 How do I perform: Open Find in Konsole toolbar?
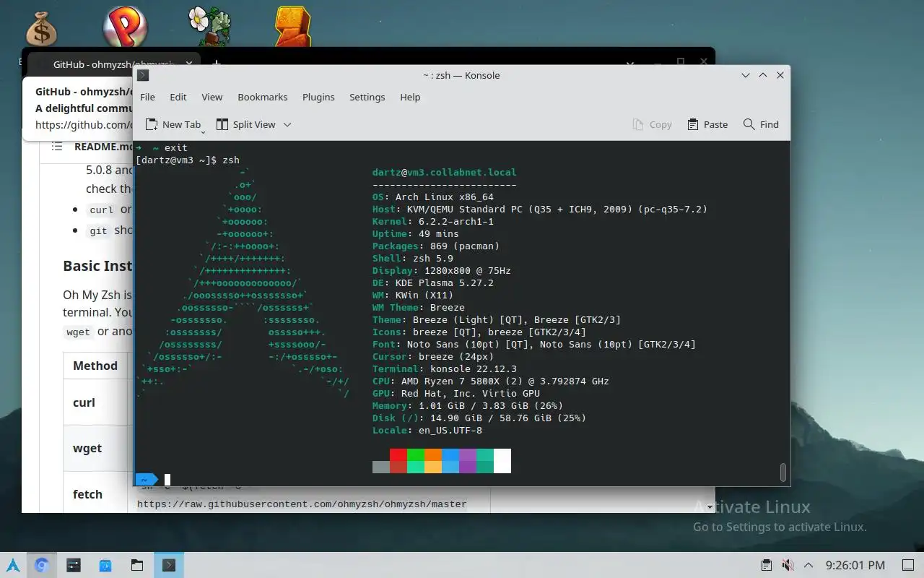761,124
